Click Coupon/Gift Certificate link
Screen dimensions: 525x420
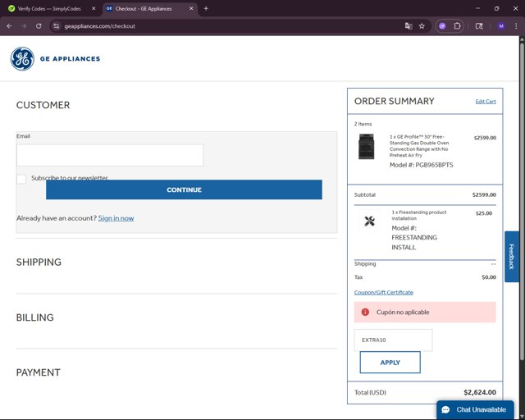[x=383, y=292]
